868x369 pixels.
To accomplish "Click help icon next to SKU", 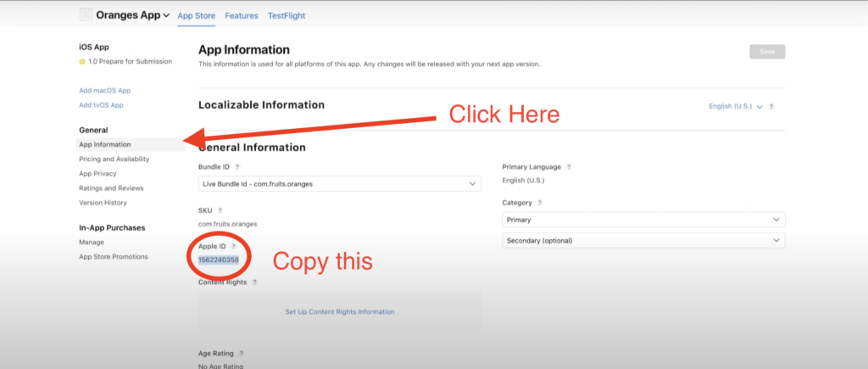I will pos(220,210).
